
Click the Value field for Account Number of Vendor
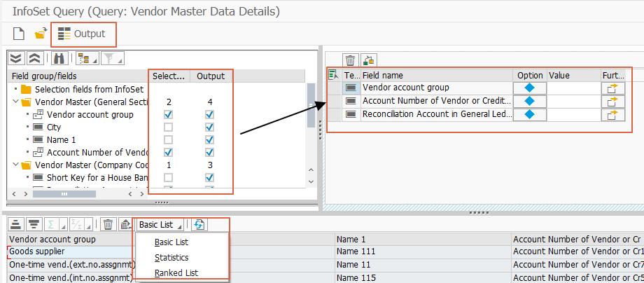(574, 101)
